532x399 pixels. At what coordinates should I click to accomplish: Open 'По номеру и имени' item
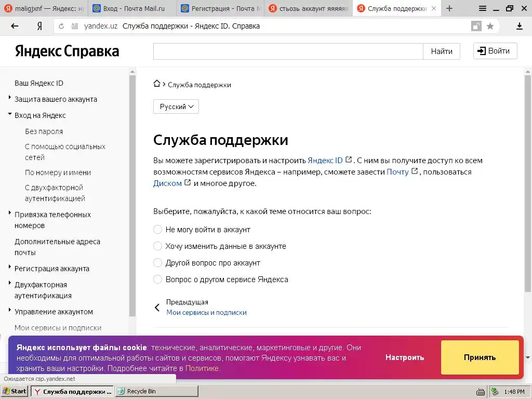[58, 172]
